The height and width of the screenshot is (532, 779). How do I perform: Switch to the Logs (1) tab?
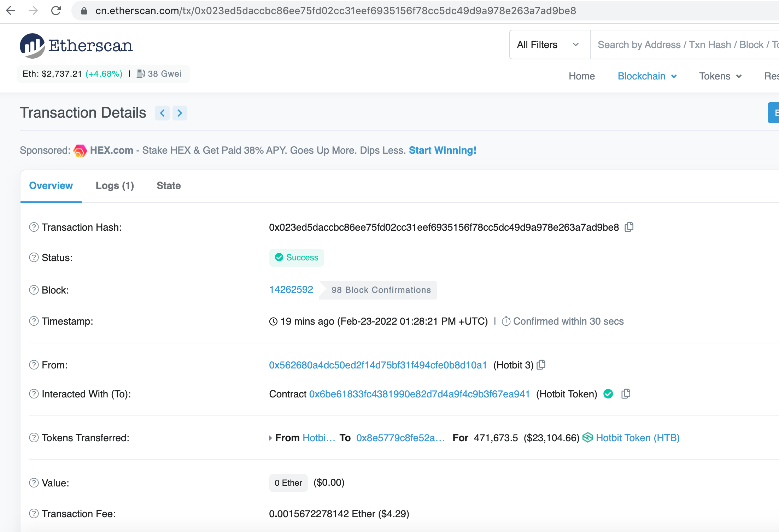point(115,186)
